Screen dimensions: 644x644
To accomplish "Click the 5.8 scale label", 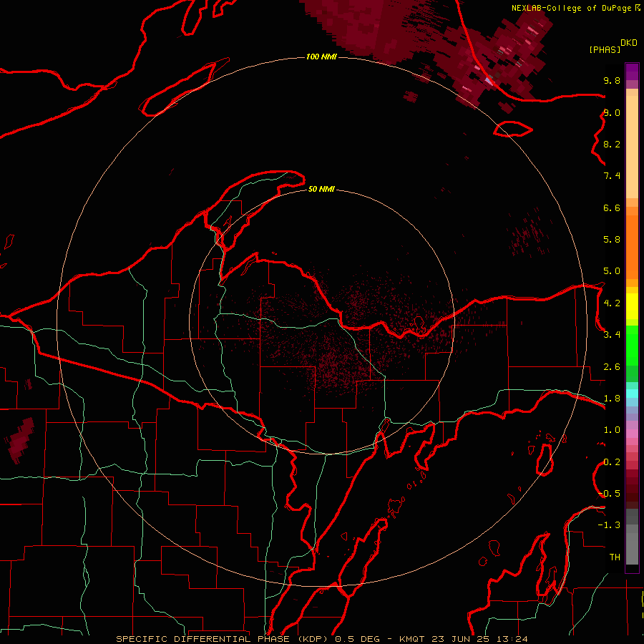I will (612, 240).
